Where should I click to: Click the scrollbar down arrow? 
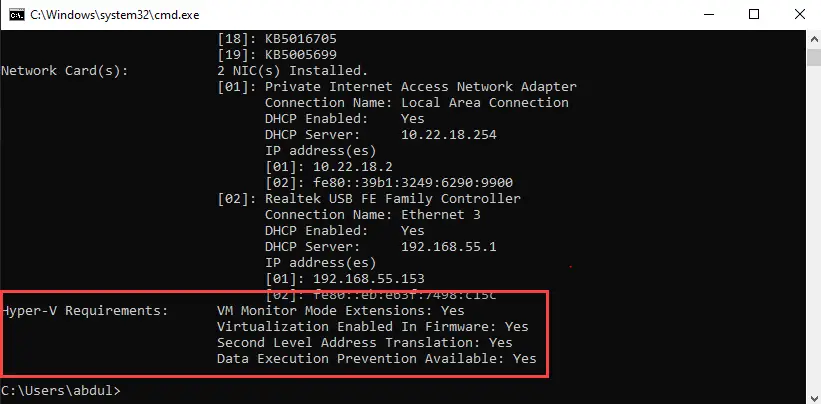pyautogui.click(x=815, y=396)
